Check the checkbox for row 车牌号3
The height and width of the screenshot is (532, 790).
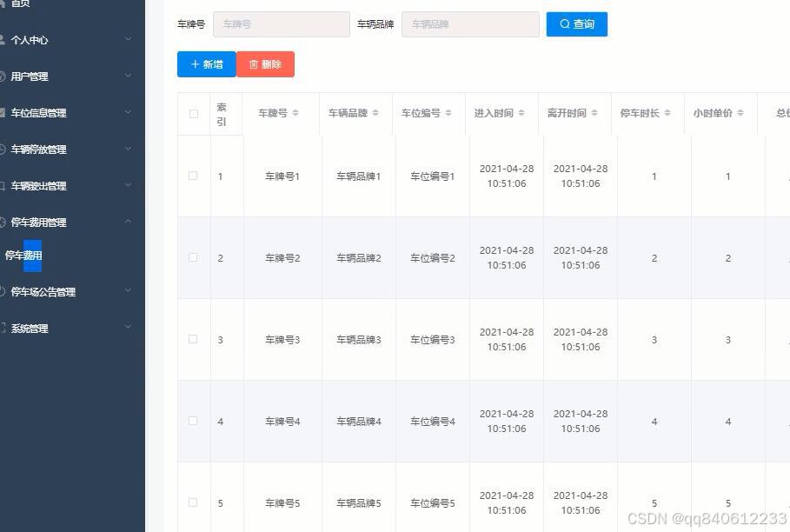[x=193, y=339]
